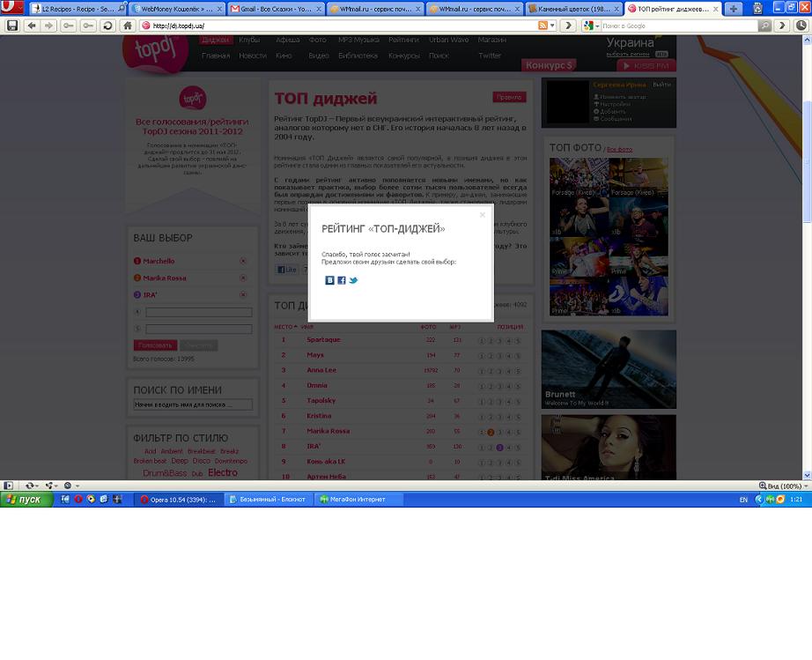The image size is (812, 660).
Task: Click the save icon in Opera toolbar
Action: tap(12, 26)
